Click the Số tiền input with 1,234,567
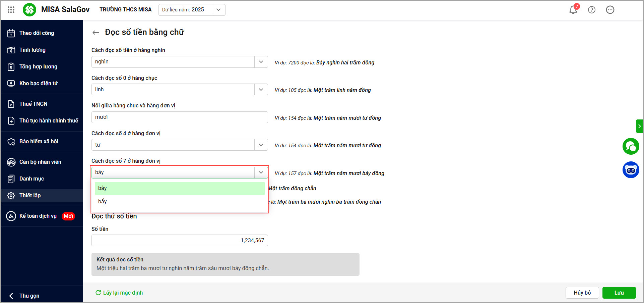The width and height of the screenshot is (644, 303). [180, 241]
